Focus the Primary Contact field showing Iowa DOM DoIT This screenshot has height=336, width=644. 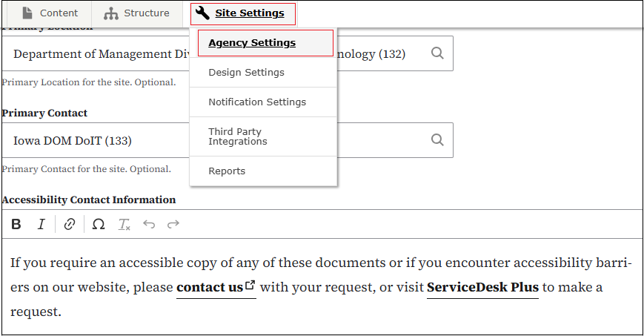pyautogui.click(x=227, y=140)
